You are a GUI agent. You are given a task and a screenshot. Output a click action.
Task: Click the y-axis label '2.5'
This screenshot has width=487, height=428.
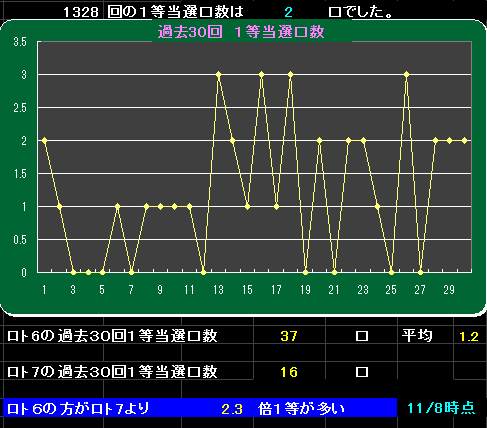point(20,108)
